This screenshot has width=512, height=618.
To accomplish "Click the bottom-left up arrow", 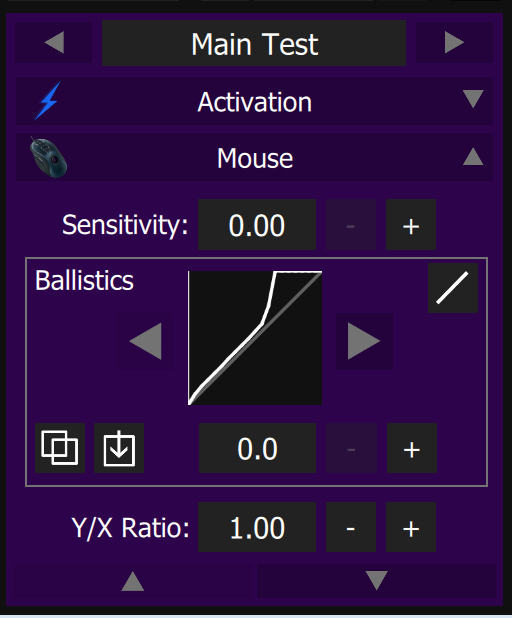I will [x=133, y=581].
